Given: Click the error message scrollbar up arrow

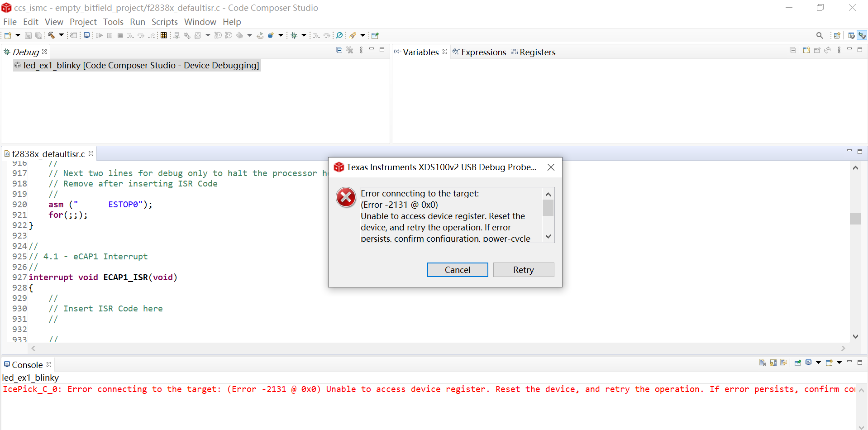Looking at the screenshot, I should coord(548,194).
